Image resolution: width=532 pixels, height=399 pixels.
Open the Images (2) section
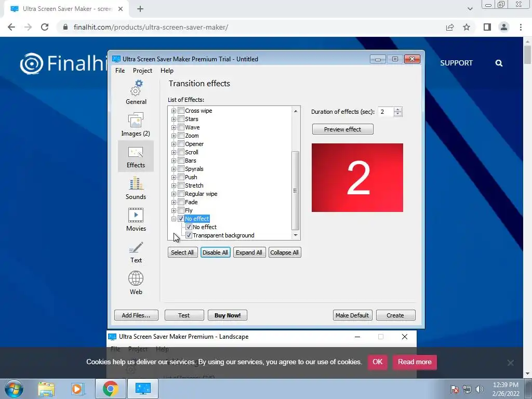[x=136, y=125]
